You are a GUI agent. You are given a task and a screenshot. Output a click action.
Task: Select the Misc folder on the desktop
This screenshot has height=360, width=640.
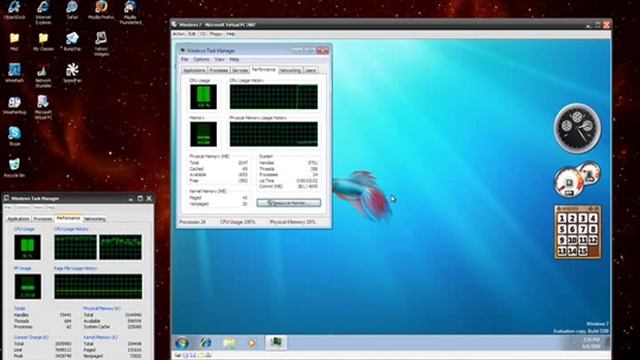pos(14,42)
